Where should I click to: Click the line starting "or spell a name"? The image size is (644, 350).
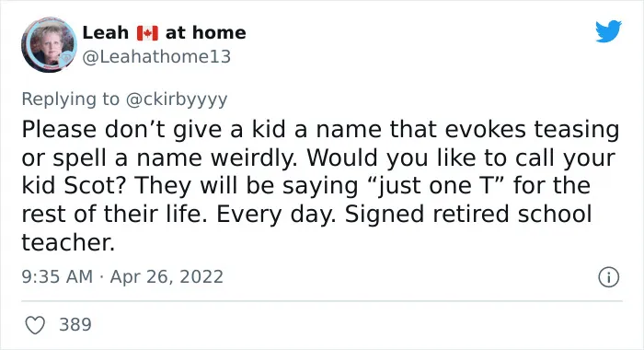pos(318,157)
